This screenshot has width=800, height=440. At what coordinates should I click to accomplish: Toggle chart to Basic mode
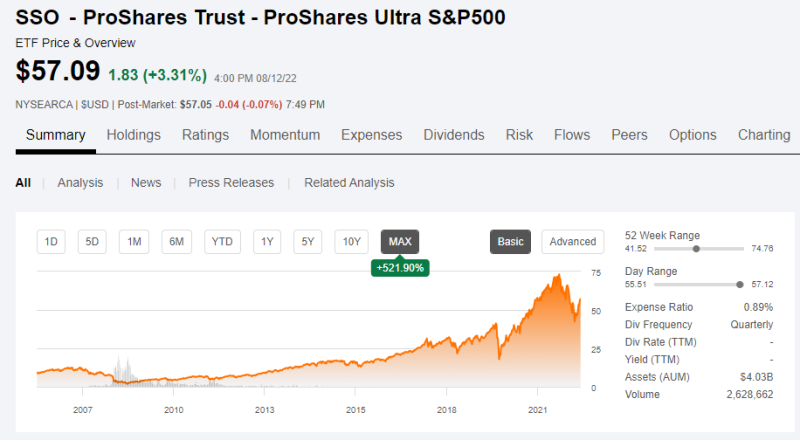coord(510,241)
